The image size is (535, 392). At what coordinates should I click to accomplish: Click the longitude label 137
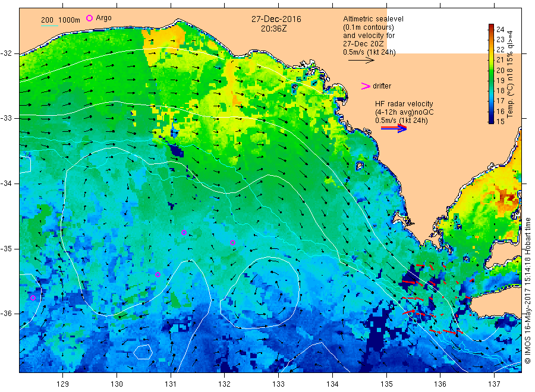point(494,384)
